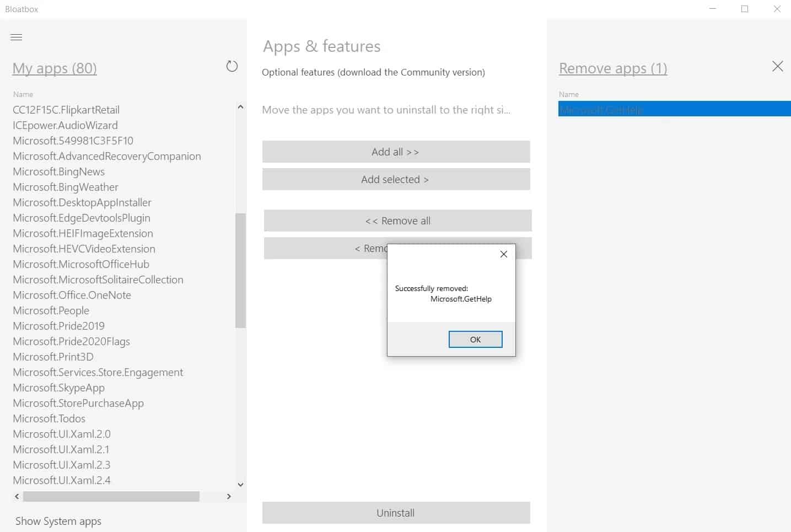Click Add all >> button
This screenshot has height=532, width=791.
coord(396,152)
